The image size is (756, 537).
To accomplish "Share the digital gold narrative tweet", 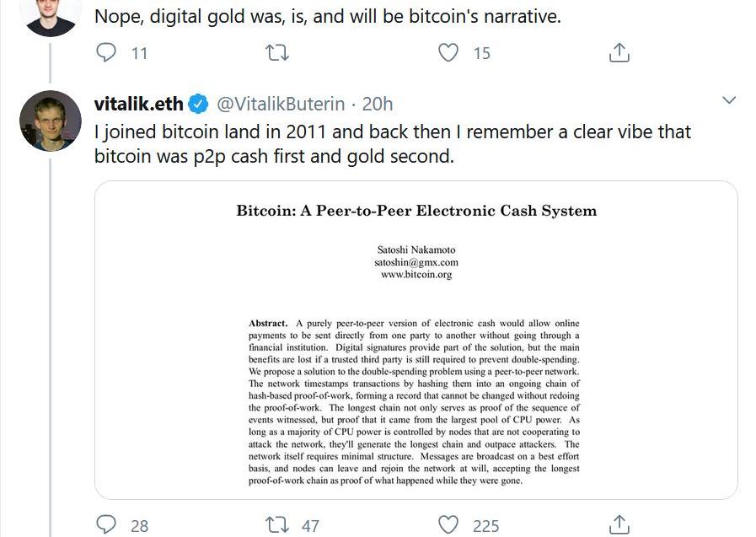I will (619, 53).
